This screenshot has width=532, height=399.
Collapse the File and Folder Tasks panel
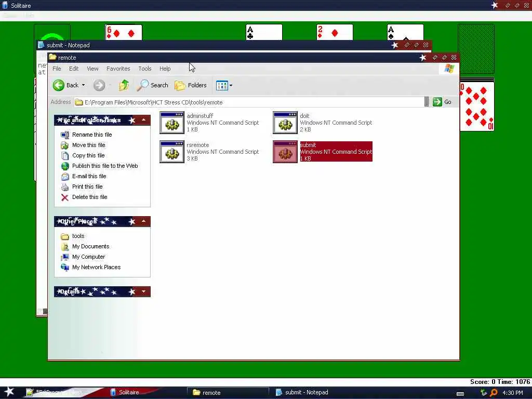[x=144, y=120]
